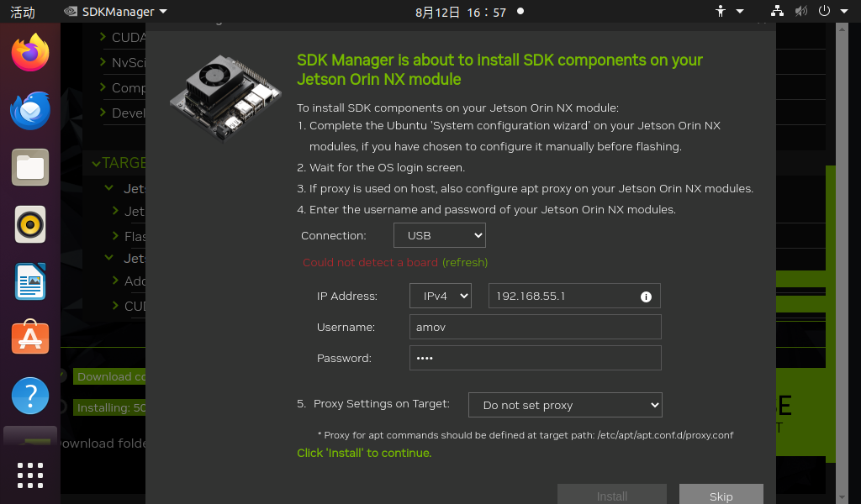Click the refresh link for board detection

(465, 262)
